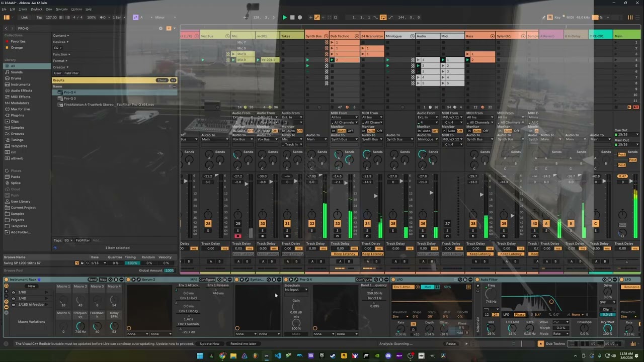Collapse the Devices filter group

point(61,42)
